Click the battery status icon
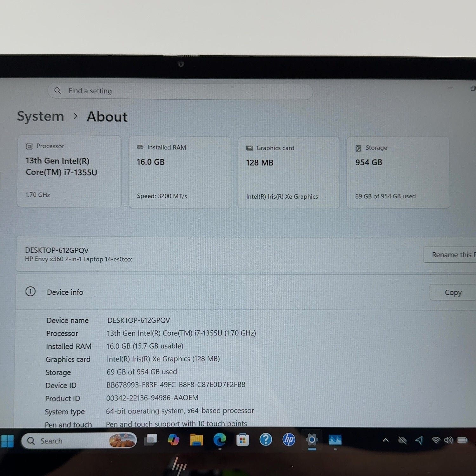 click(x=462, y=440)
